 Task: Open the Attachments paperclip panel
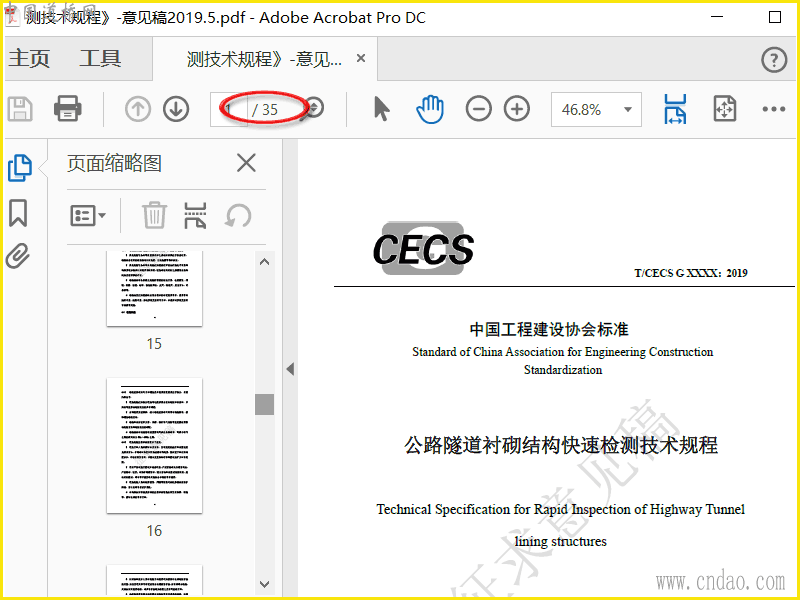(18, 256)
